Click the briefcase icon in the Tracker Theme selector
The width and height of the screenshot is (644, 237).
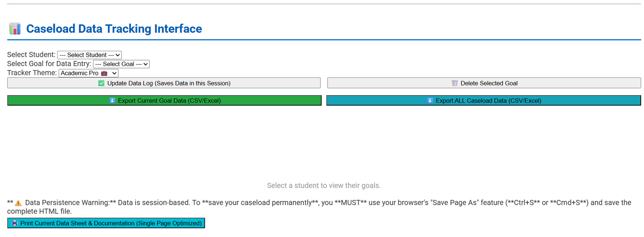pyautogui.click(x=104, y=73)
